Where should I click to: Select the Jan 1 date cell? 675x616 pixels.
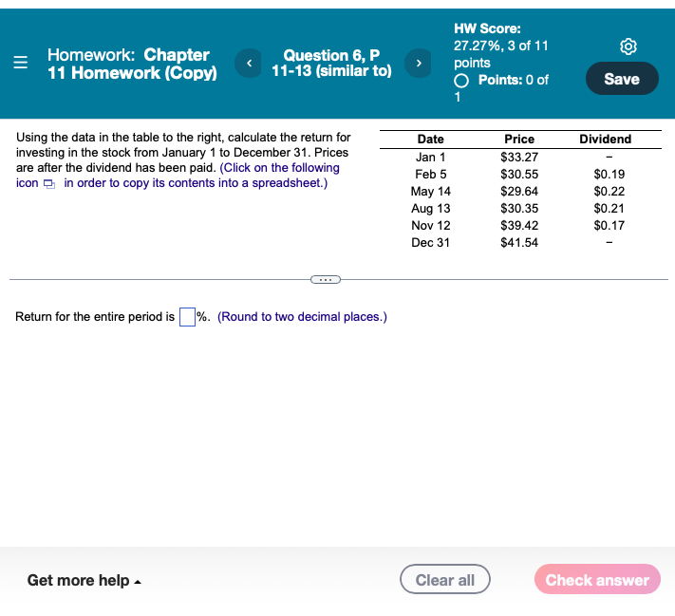pos(430,158)
